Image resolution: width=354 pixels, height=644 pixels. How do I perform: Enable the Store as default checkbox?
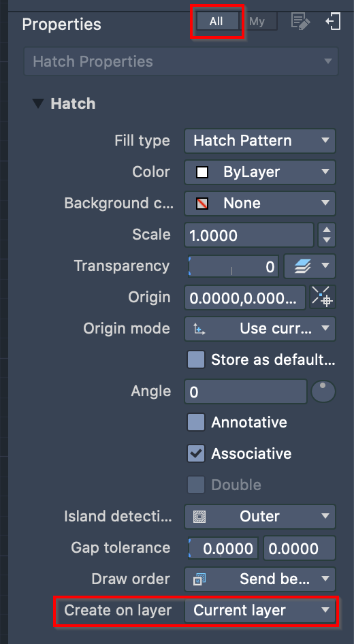tap(196, 360)
